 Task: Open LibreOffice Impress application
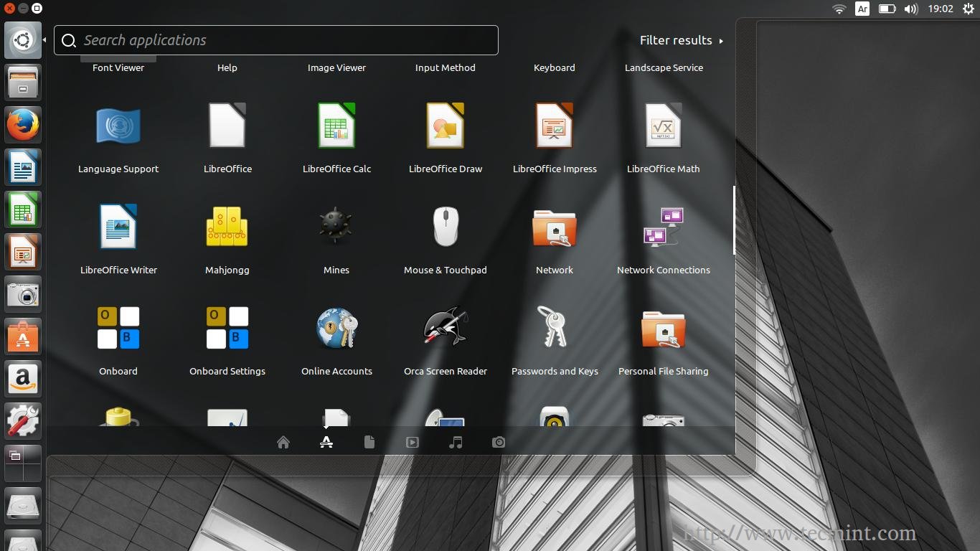click(x=555, y=126)
